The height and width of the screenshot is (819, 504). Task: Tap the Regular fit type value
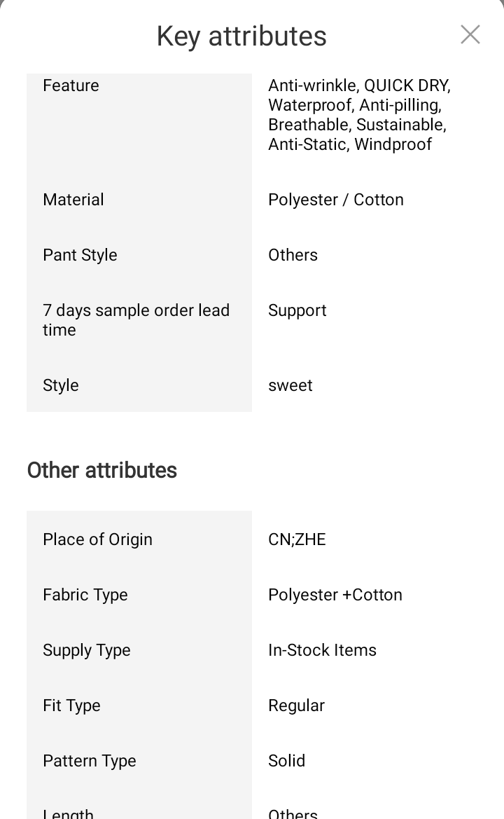point(296,706)
